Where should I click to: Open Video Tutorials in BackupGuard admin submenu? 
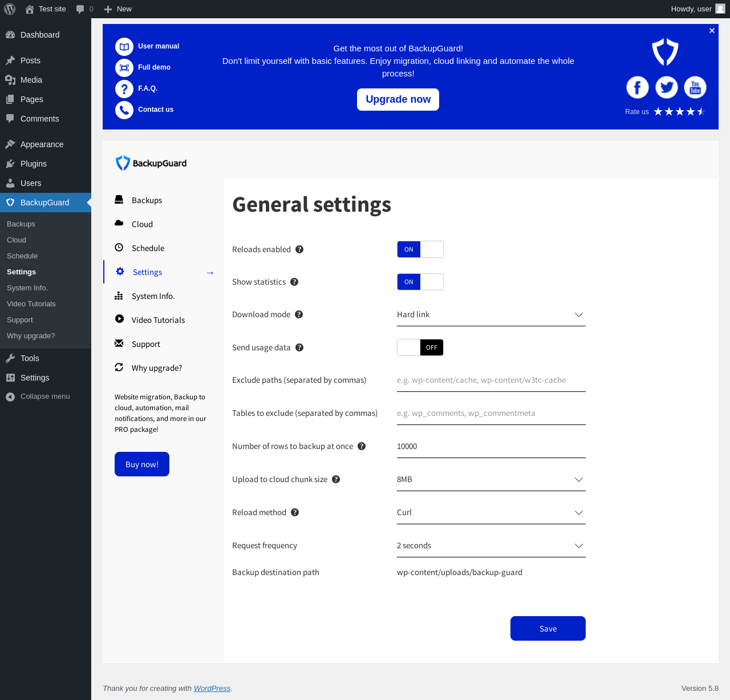[46, 304]
